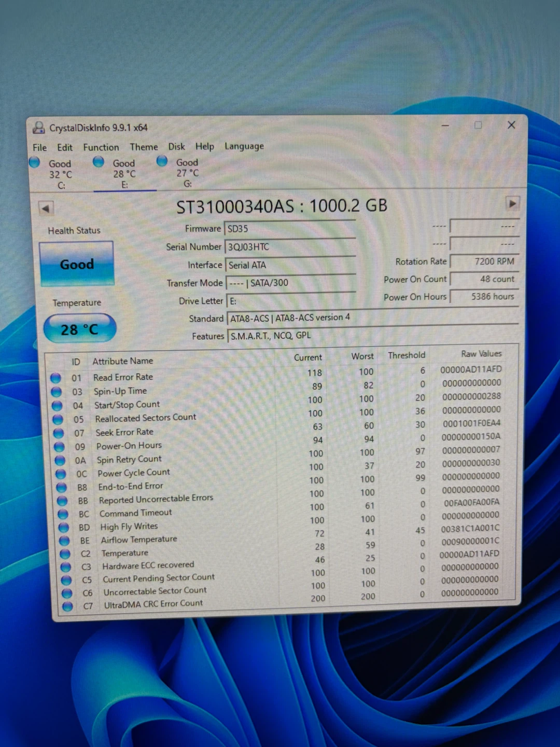Click the Raw Values column header
This screenshot has height=747, width=560.
[x=481, y=354]
